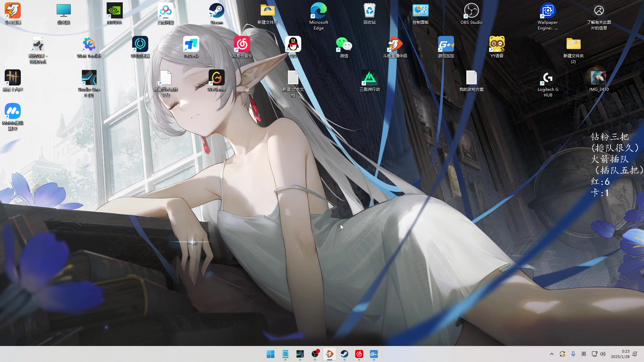Launch the 斗鱼直播伴侣 desktop shortcut

[x=395, y=47]
